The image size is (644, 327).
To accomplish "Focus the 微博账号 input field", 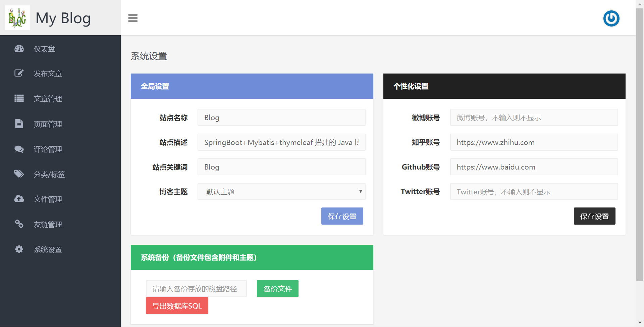I will point(534,118).
